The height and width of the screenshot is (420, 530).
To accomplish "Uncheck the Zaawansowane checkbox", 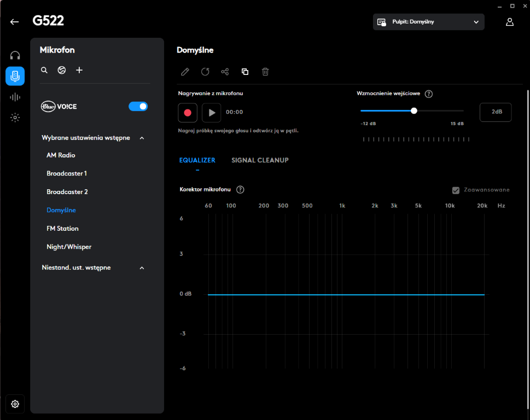I will pyautogui.click(x=455, y=190).
